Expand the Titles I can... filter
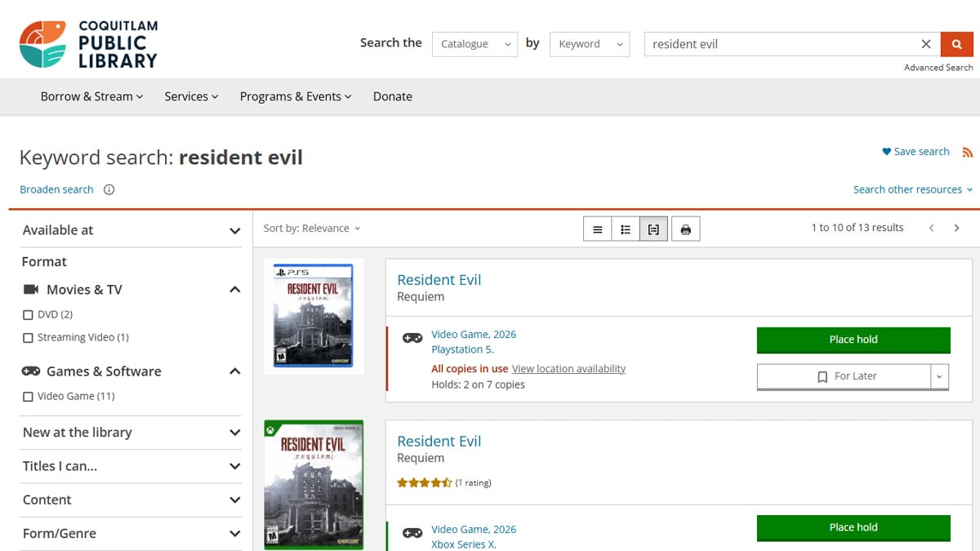This screenshot has width=980, height=551. 131,466
